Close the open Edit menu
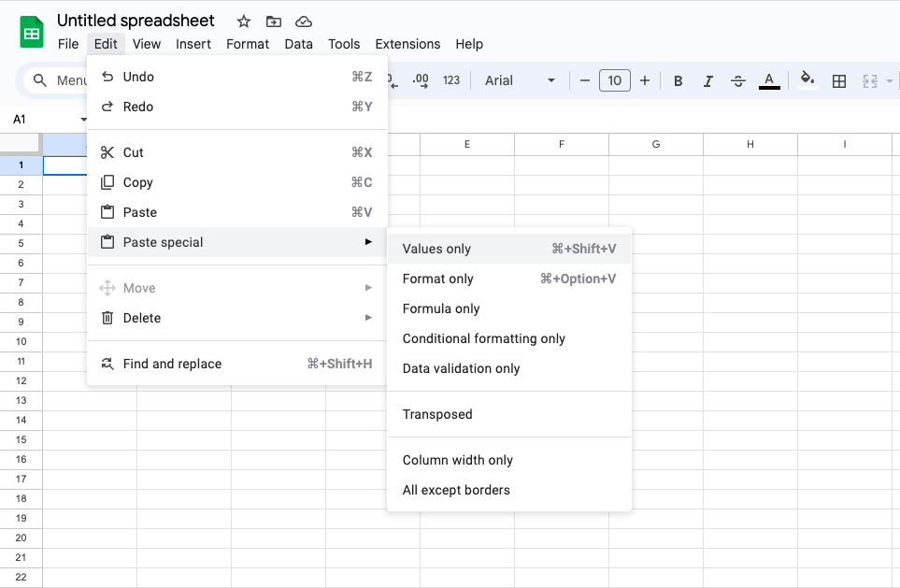This screenshot has height=588, width=900. (106, 44)
